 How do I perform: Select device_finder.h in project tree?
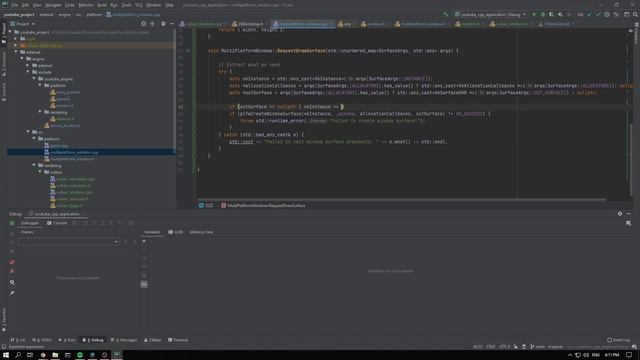pyautogui.click(x=65, y=125)
